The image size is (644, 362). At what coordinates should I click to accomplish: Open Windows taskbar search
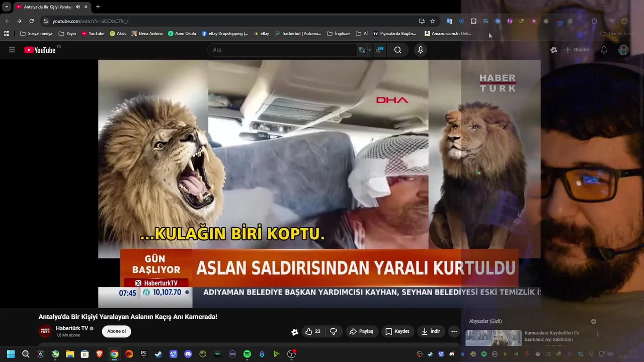[26, 354]
